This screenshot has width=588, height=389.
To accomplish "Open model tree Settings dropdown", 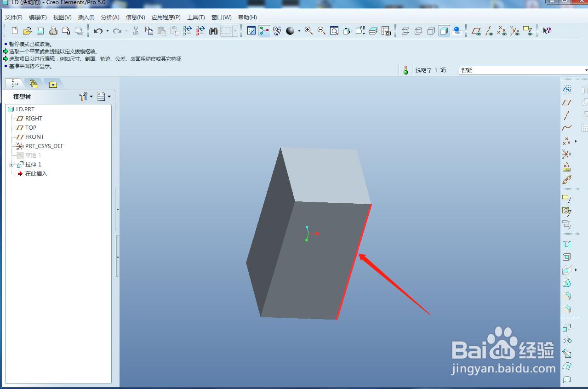I will coord(86,97).
